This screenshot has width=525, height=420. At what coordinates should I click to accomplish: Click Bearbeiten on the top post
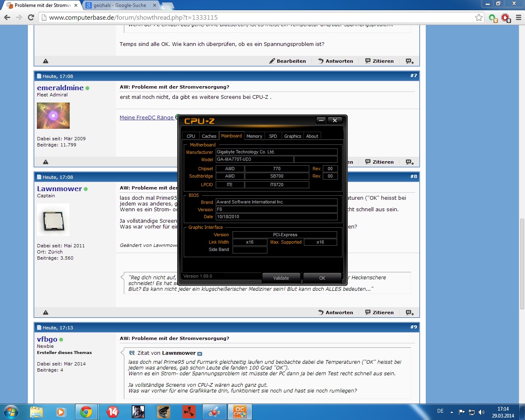click(x=288, y=61)
